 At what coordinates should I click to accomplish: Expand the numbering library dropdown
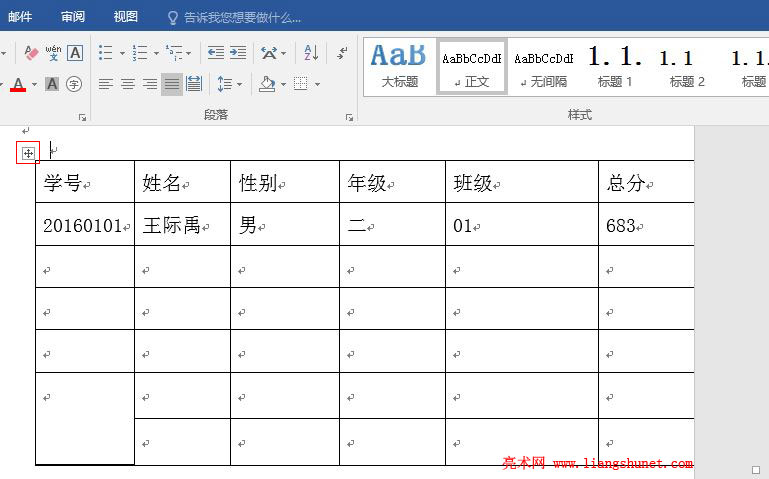tap(156, 53)
